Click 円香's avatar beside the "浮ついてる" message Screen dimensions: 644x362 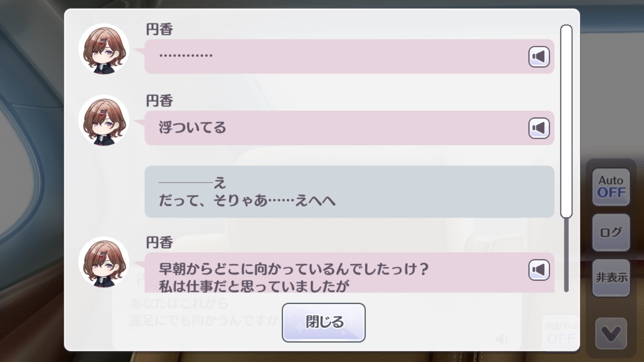pyautogui.click(x=104, y=121)
